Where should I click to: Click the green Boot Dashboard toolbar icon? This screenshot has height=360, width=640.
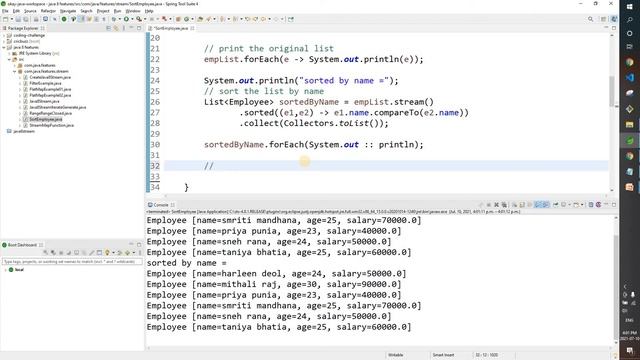click(64, 19)
